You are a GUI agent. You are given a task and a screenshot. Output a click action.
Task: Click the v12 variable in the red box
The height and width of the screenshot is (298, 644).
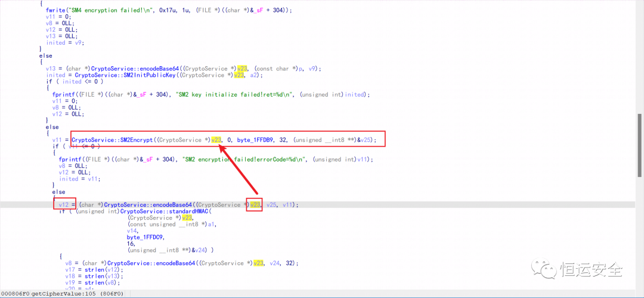click(x=64, y=204)
